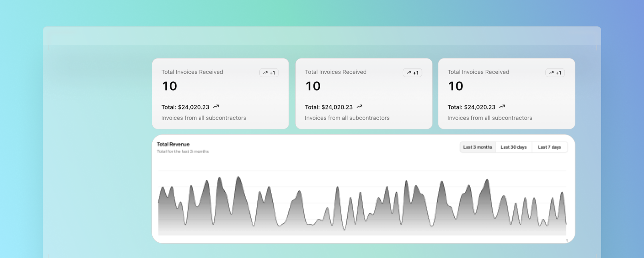
Task: Select the Last 3 months range tab
Action: pyautogui.click(x=478, y=147)
